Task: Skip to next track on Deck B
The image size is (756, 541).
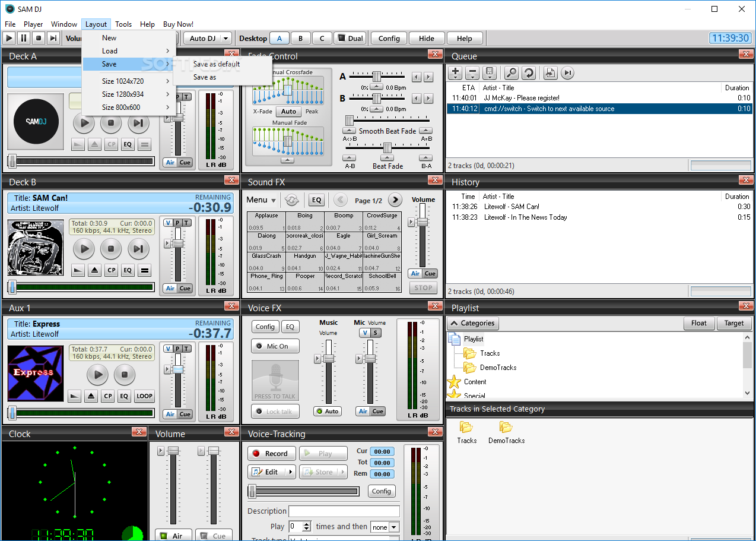Action: [138, 249]
